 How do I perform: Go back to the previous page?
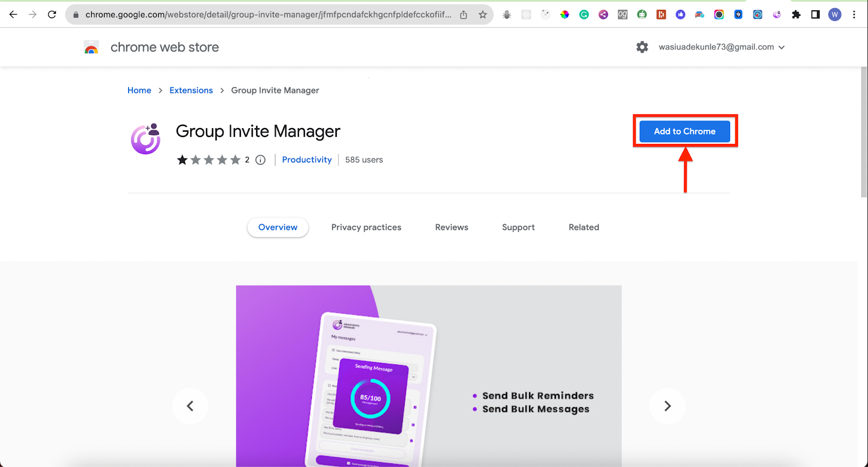click(x=14, y=15)
